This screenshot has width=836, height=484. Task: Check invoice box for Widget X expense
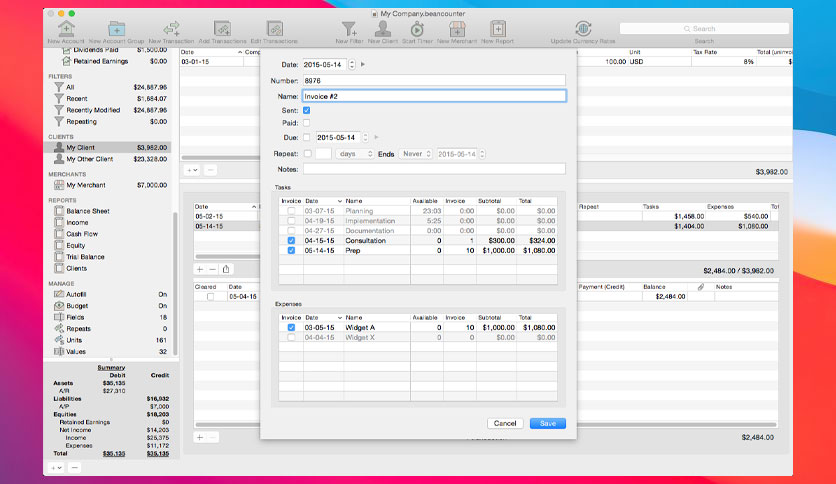(x=291, y=337)
